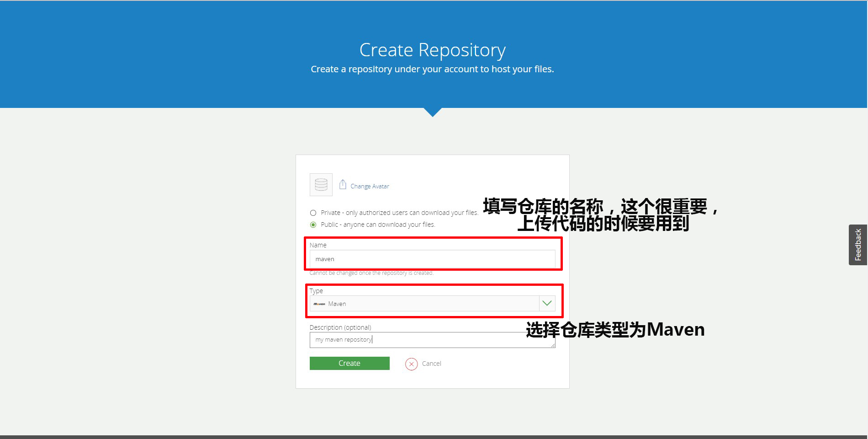Select the Private repository radio button
Viewport: 868px width, 439px height.
pos(313,213)
